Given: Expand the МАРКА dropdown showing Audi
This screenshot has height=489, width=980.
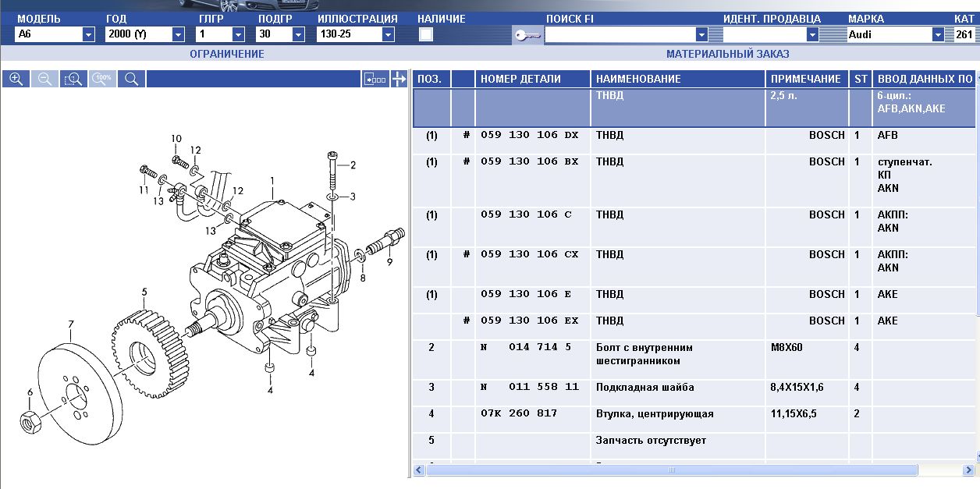Looking at the screenshot, I should coord(938,34).
